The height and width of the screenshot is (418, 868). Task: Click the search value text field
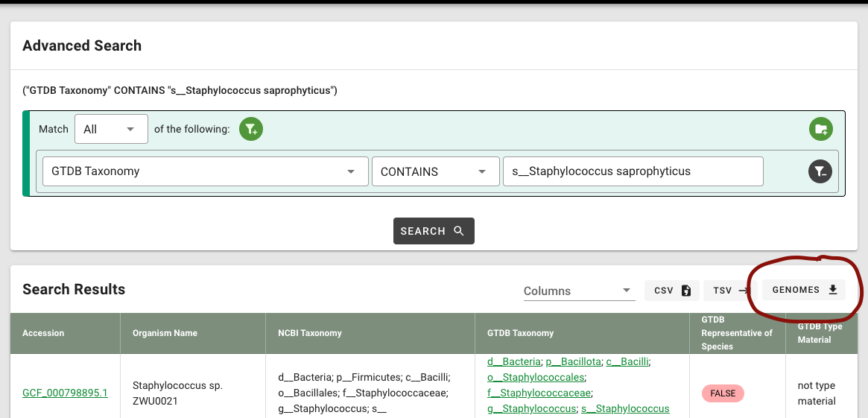pos(633,171)
